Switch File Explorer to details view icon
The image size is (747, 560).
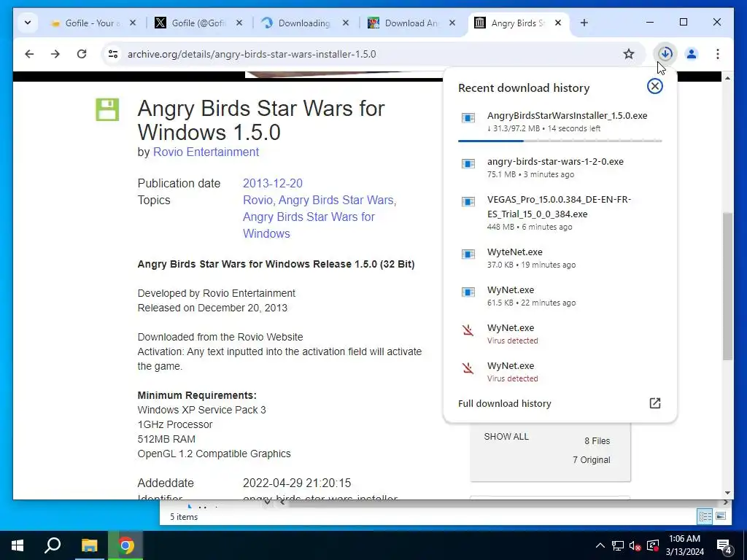(x=705, y=516)
